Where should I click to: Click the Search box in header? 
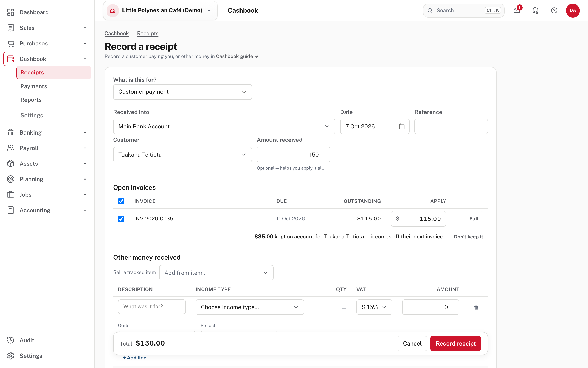(464, 10)
